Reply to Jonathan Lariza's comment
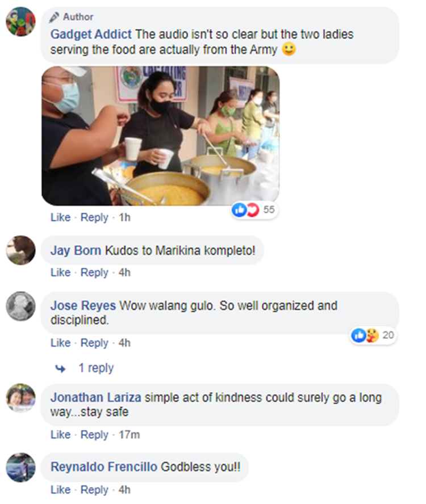The width and height of the screenshot is (426, 504). click(94, 435)
